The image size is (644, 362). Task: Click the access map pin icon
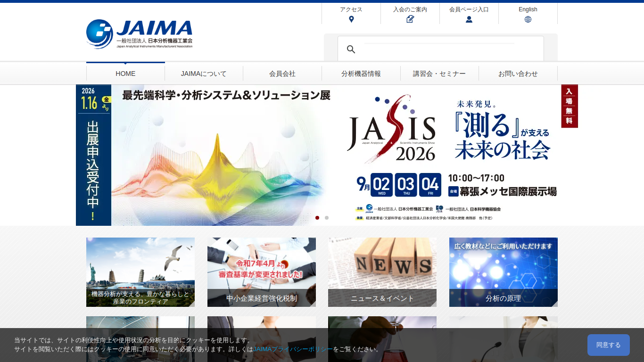[351, 19]
